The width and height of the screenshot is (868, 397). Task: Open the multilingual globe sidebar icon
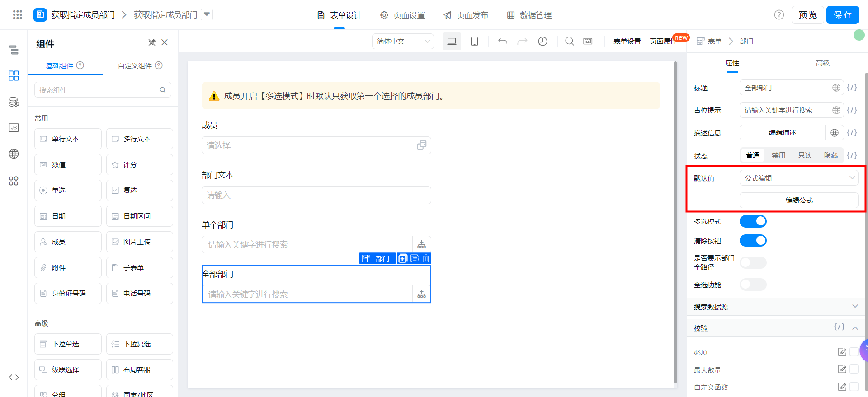click(14, 154)
